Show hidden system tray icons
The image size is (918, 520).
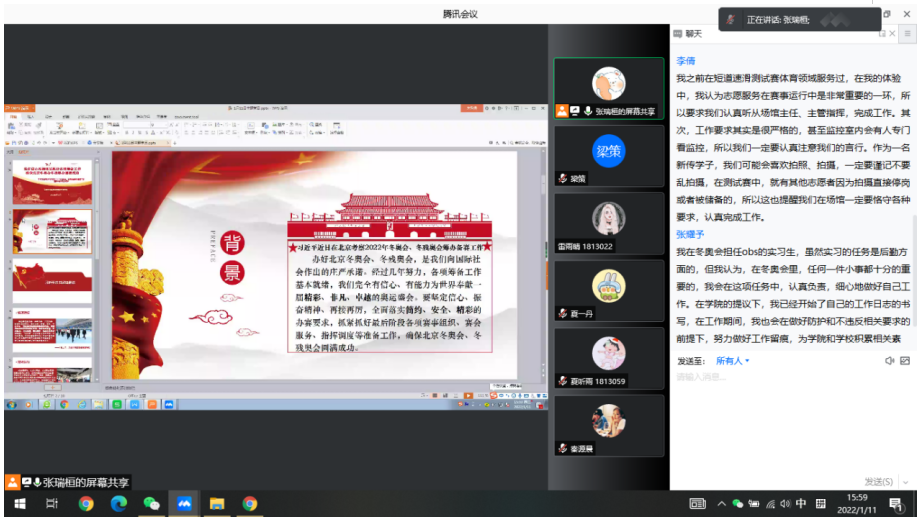click(x=721, y=504)
